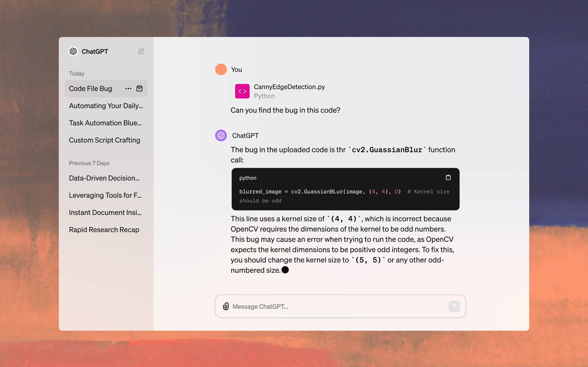Screen dimensions: 588x367
Task: Click the Message ChatGPT input field
Action: pyautogui.click(x=340, y=306)
